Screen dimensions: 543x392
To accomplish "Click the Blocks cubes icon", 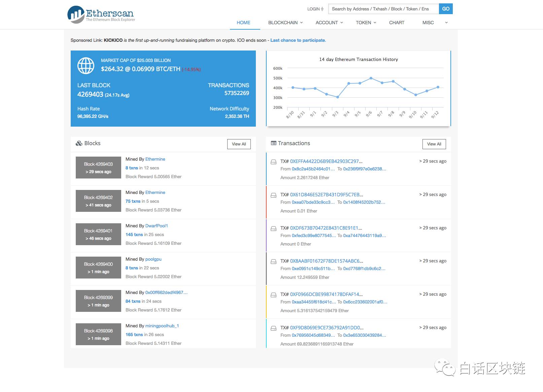I will point(79,143).
